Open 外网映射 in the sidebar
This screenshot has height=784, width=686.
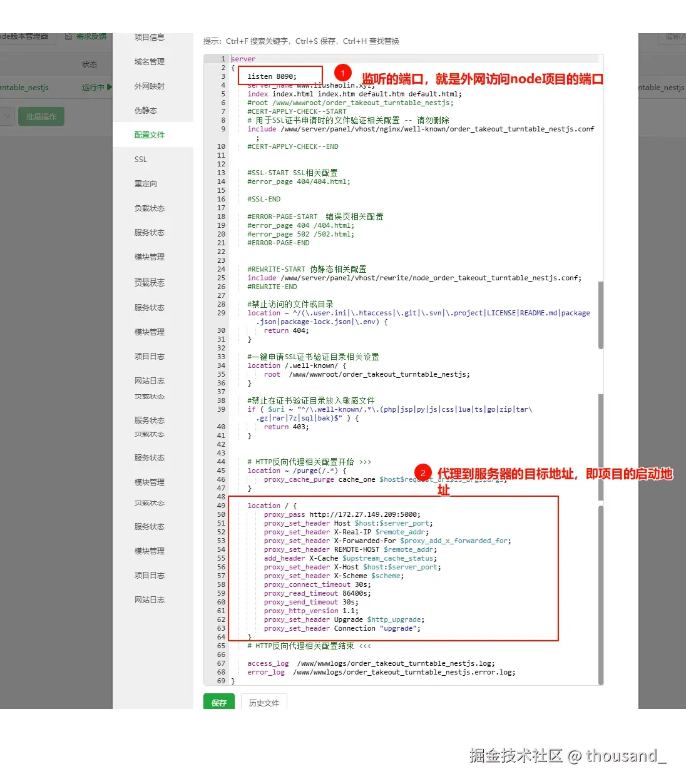[149, 86]
